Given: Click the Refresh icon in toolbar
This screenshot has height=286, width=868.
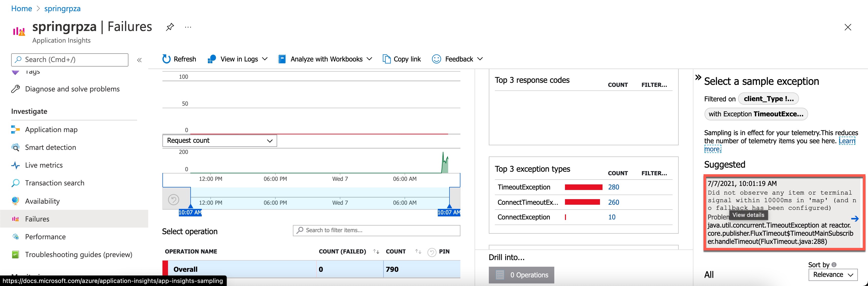Looking at the screenshot, I should click(x=166, y=59).
